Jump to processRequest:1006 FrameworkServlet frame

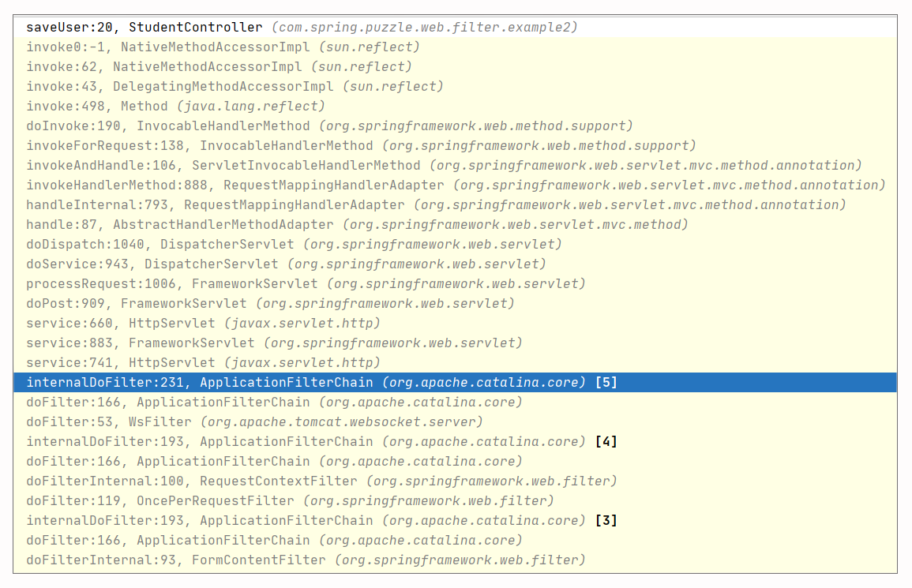(306, 284)
